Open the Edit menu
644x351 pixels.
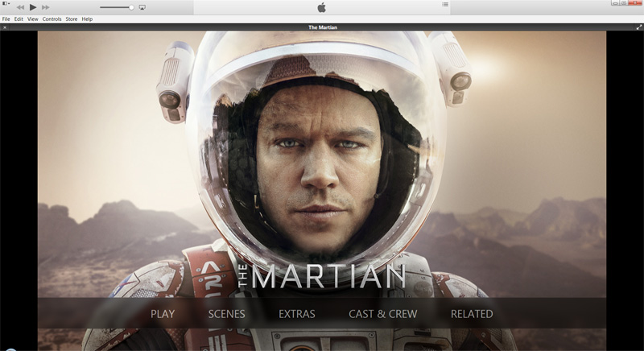coord(19,19)
